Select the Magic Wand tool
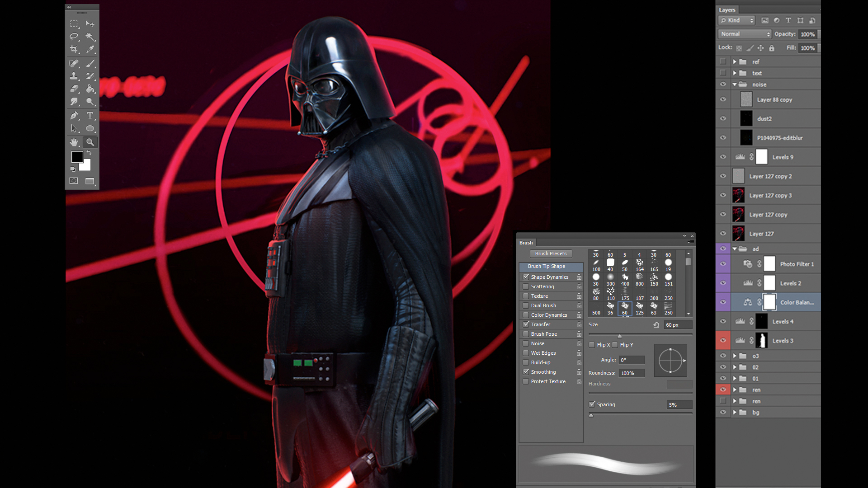 click(x=90, y=36)
